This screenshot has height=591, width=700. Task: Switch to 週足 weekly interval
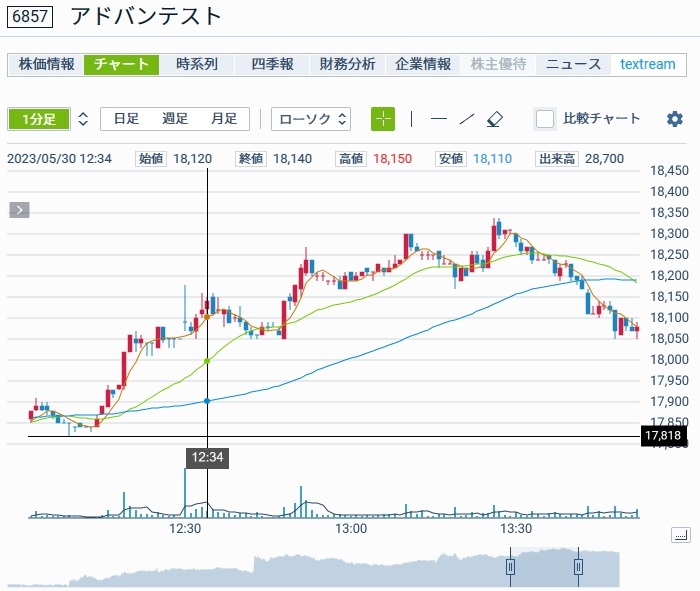(175, 119)
